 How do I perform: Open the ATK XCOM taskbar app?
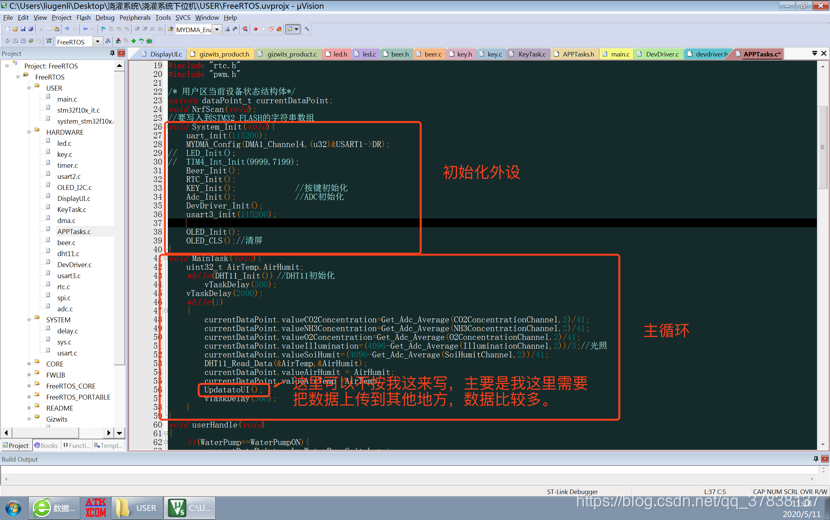tap(96, 508)
